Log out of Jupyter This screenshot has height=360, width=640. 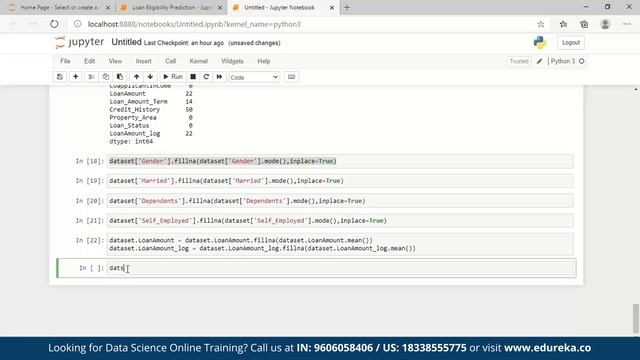pos(571,42)
